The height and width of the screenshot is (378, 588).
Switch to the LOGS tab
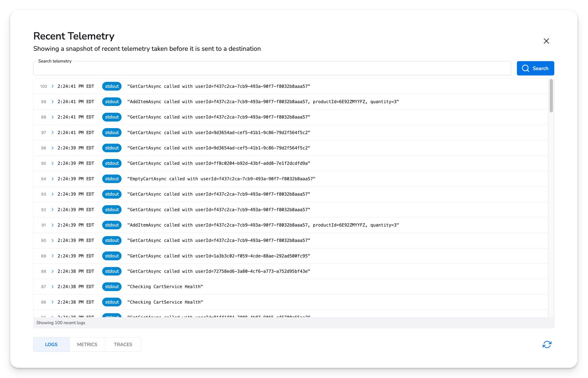click(x=51, y=345)
